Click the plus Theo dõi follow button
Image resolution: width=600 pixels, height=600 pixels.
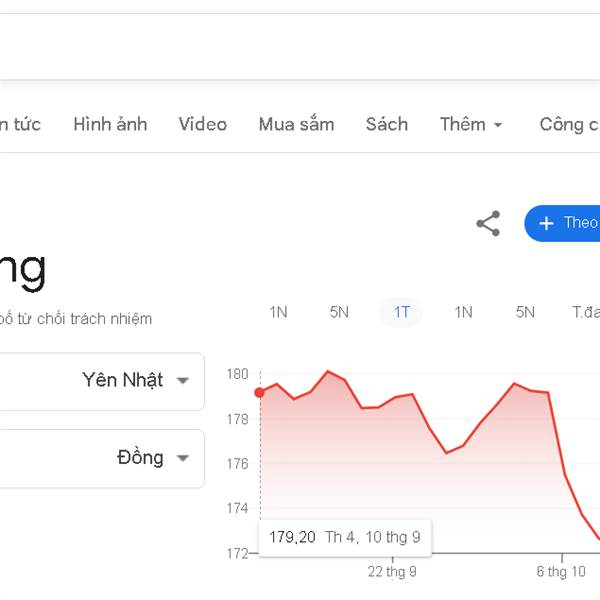[x=565, y=223]
